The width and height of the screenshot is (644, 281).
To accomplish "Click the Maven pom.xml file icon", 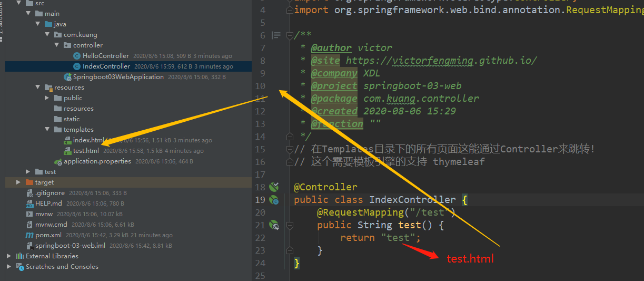I will click(30, 235).
